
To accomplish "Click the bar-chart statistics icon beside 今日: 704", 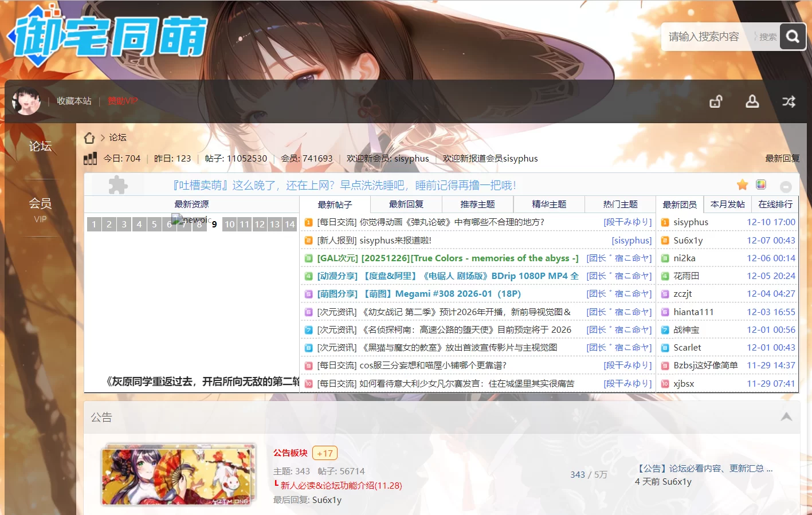I will [x=91, y=158].
